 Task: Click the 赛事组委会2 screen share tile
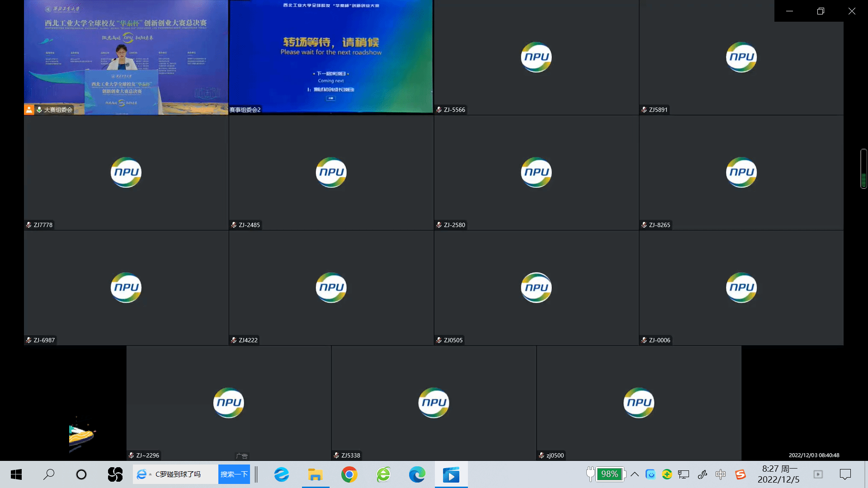pyautogui.click(x=331, y=57)
